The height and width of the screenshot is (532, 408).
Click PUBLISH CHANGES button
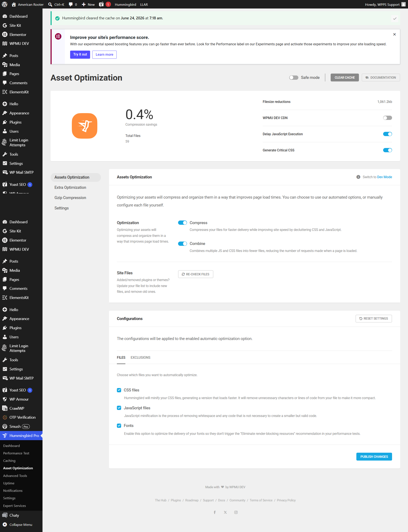tap(374, 457)
